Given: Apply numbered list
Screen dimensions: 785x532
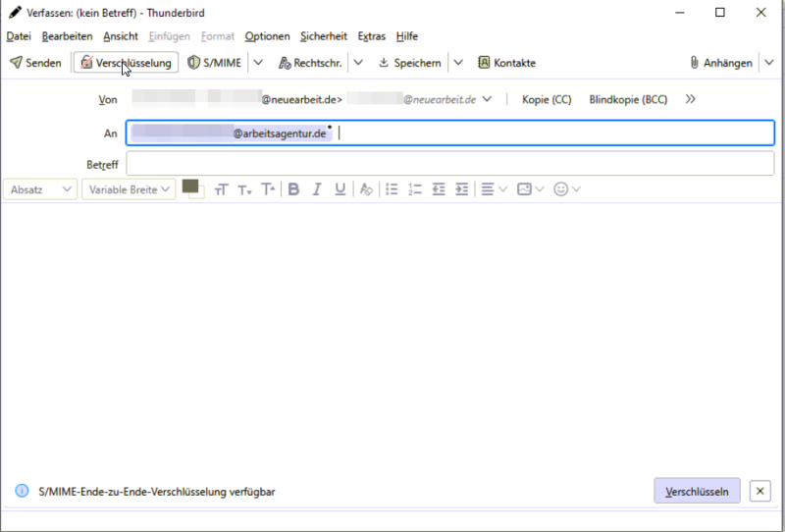Looking at the screenshot, I should pos(415,189).
